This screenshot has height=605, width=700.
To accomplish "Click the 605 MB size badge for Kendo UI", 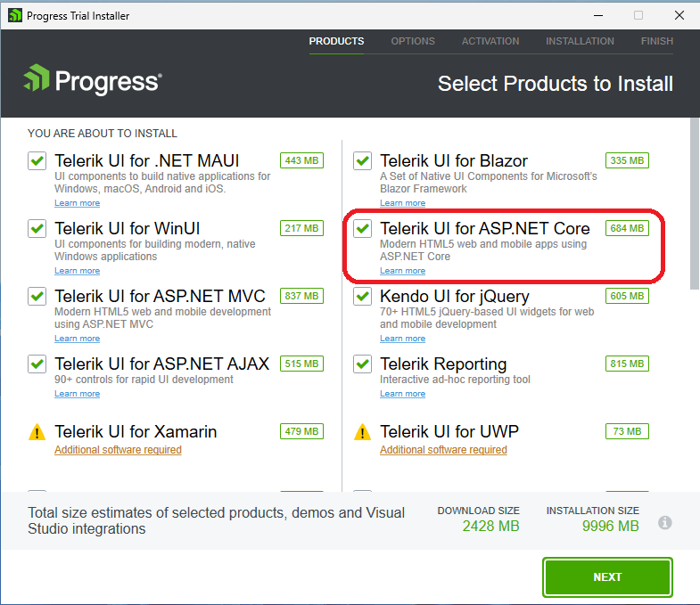I will pyautogui.click(x=627, y=296).
